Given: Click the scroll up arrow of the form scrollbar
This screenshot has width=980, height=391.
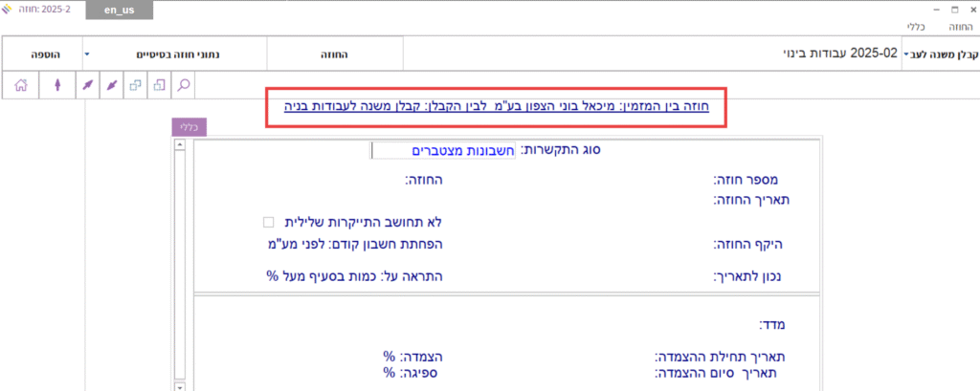Looking at the screenshot, I should (180, 148).
